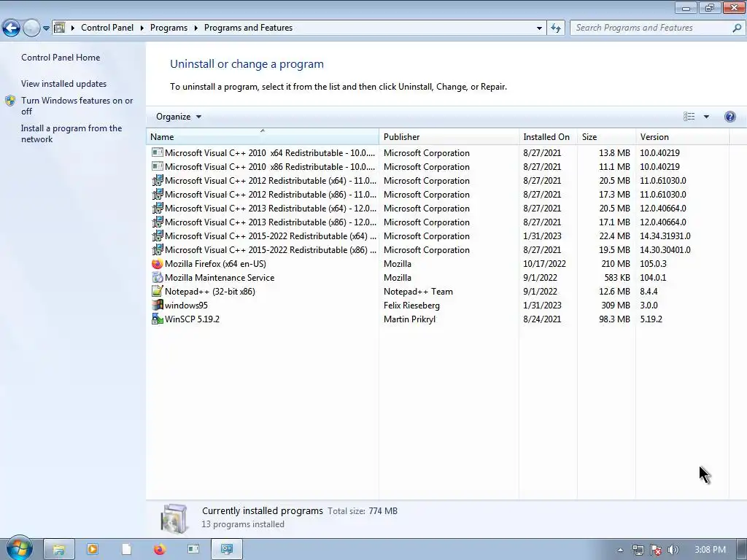This screenshot has height=560, width=747.
Task: Open Firefox from the taskbar
Action: pyautogui.click(x=160, y=550)
